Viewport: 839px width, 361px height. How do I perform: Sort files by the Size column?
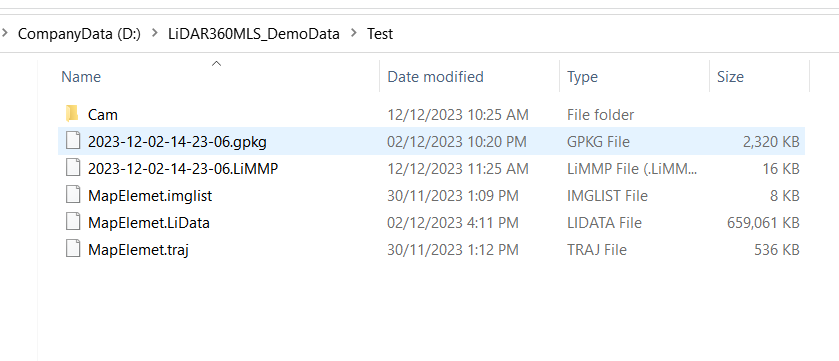730,77
